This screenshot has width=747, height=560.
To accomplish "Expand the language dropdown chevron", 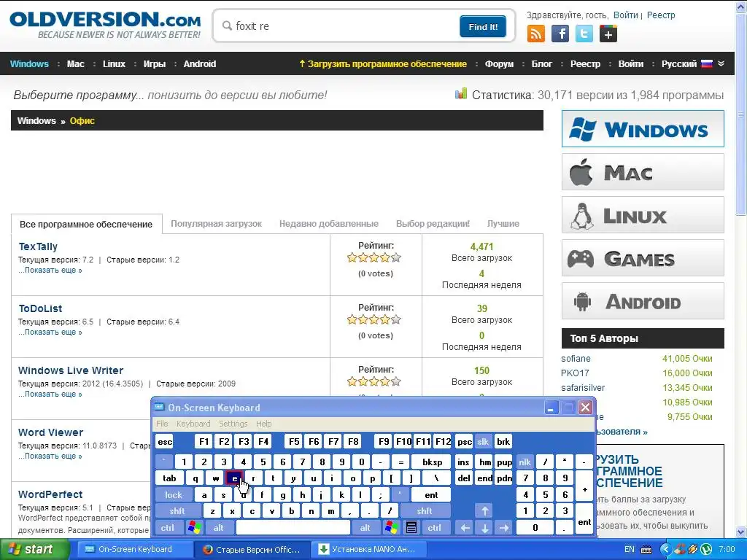I will (721, 64).
